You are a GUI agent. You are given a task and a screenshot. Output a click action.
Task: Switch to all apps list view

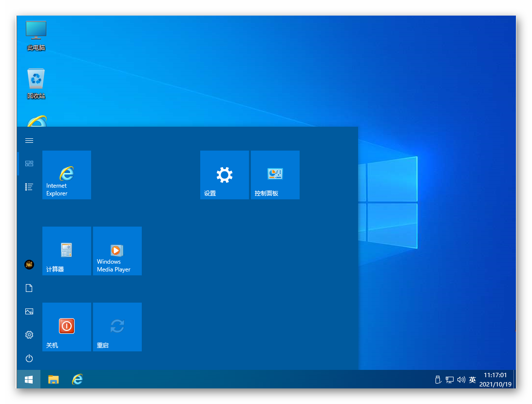[29, 187]
